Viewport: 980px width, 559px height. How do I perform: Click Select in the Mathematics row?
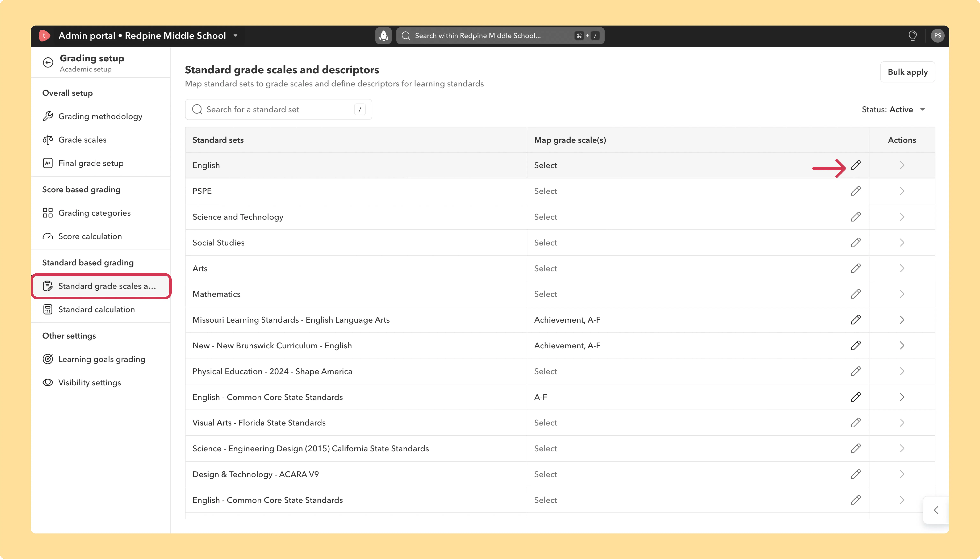pos(546,294)
